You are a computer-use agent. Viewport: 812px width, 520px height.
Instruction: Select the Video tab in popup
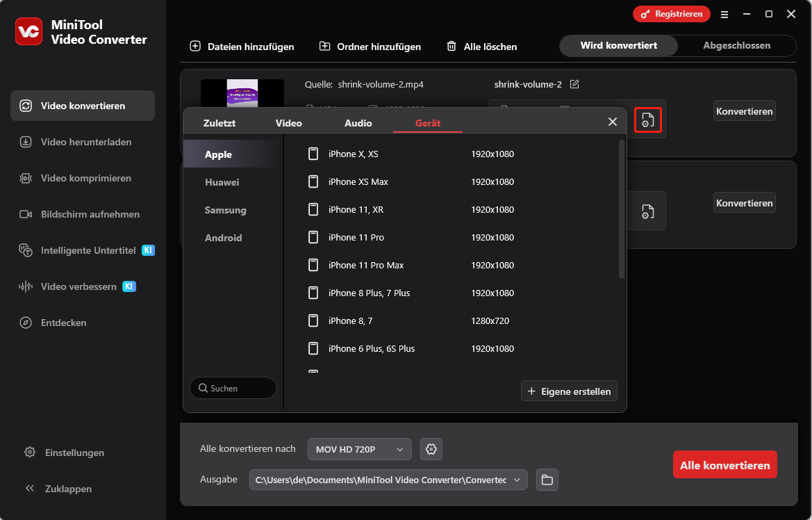288,123
